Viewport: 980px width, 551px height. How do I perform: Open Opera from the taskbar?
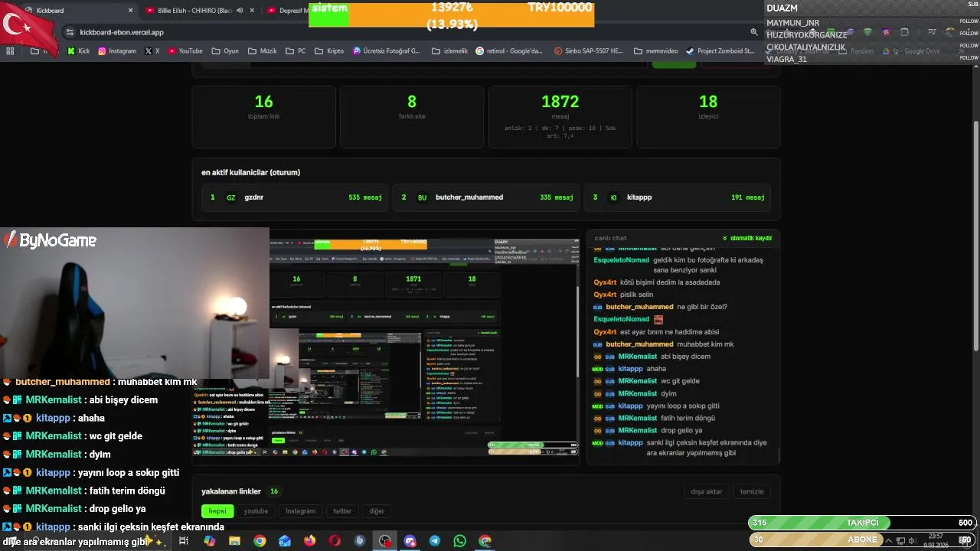click(x=335, y=541)
